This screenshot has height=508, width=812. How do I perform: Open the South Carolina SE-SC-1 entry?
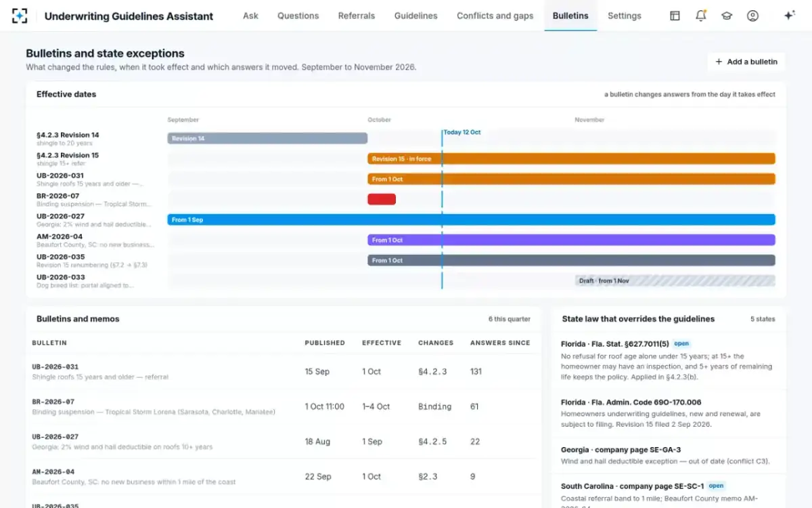[669, 492]
